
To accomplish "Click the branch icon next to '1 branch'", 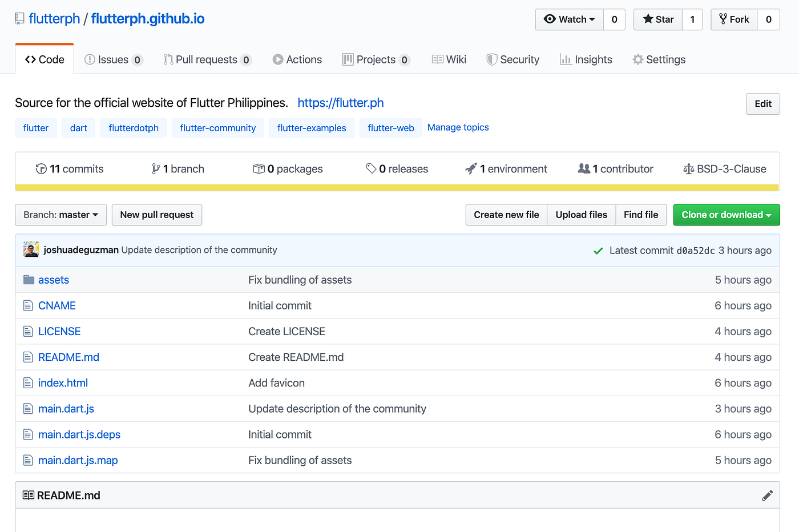I will click(x=155, y=168).
